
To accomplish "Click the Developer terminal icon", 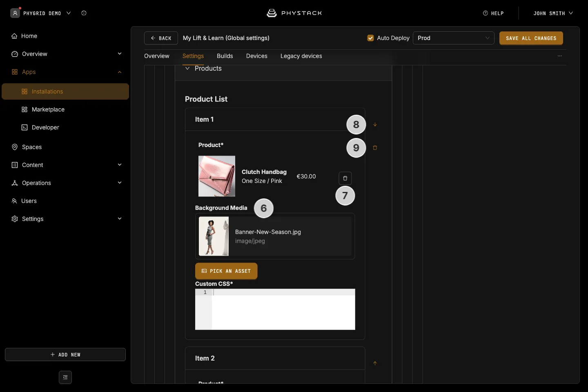I will (x=24, y=127).
